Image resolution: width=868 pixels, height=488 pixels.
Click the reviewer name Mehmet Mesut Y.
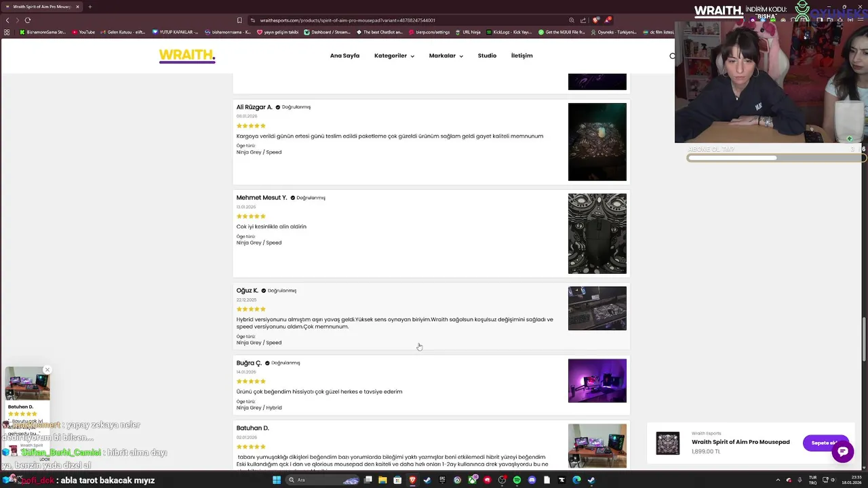[262, 198]
